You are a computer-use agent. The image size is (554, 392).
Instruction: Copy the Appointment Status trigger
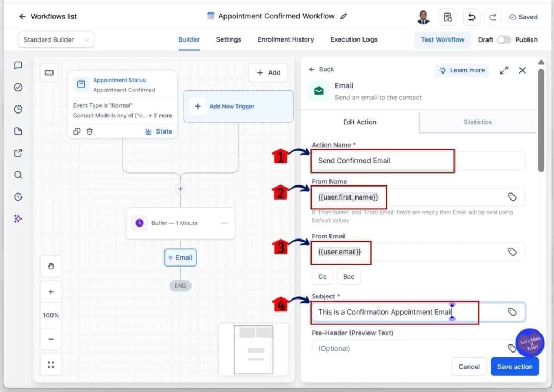click(x=77, y=131)
